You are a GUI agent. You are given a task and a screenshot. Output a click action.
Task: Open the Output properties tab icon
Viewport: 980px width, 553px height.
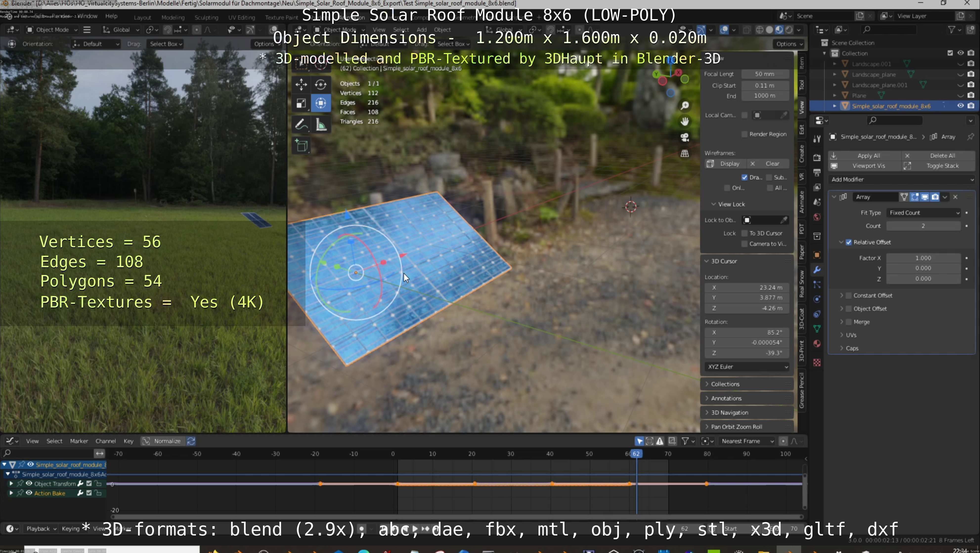pos(817,173)
